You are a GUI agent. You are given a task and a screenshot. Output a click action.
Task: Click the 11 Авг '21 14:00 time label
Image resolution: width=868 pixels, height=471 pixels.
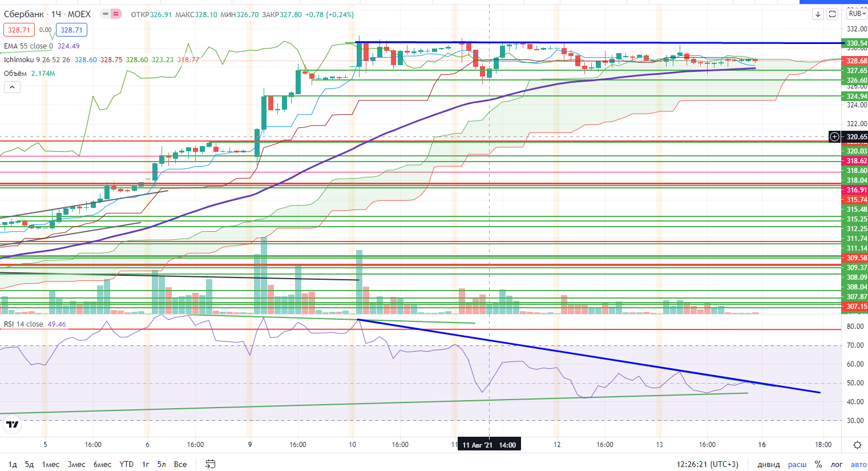coord(489,445)
